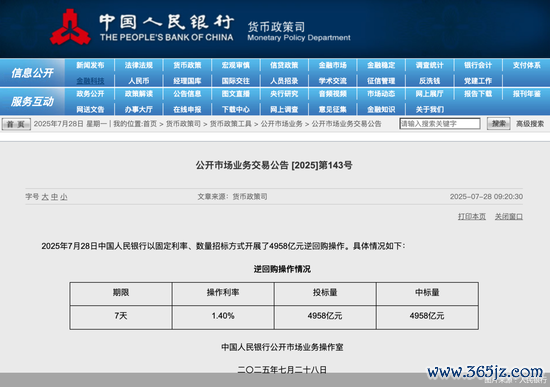Open the 网送文告 navigation item

(90, 109)
